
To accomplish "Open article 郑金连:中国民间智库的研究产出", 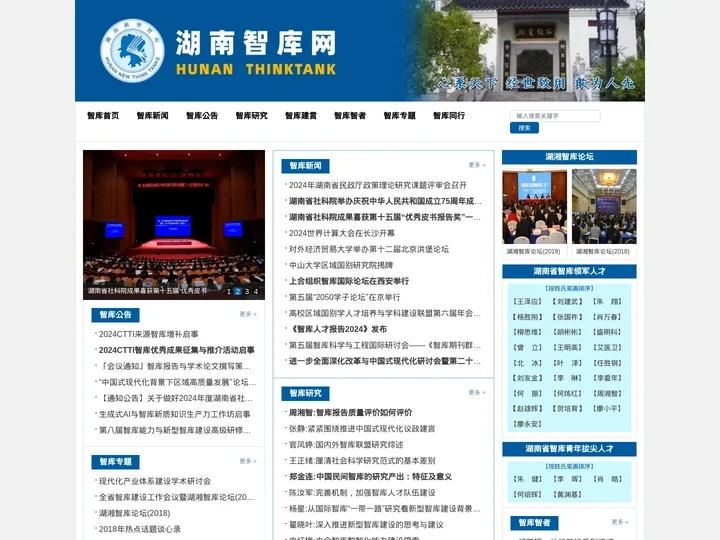I will [370, 477].
